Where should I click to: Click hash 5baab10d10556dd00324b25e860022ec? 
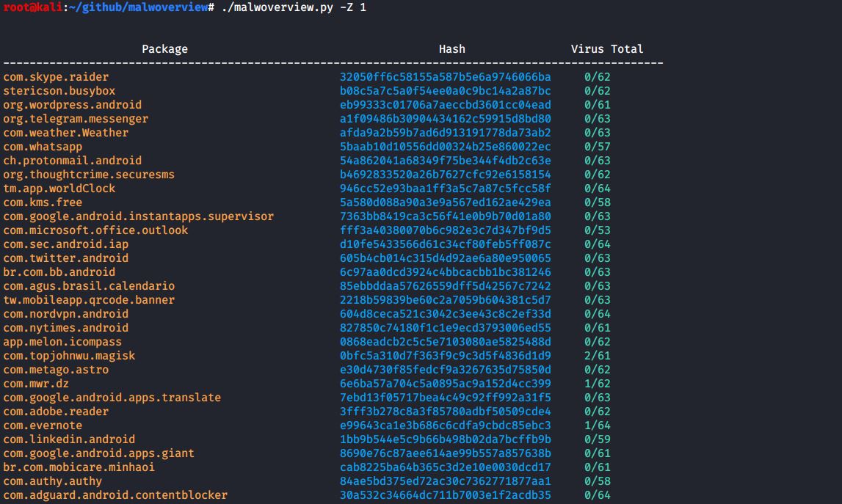[x=445, y=147]
